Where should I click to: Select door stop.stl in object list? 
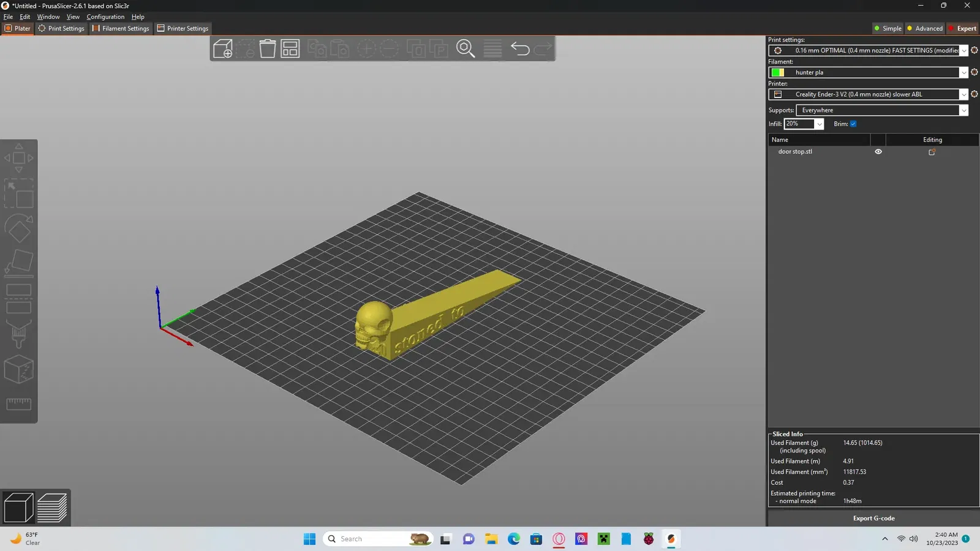click(x=795, y=152)
